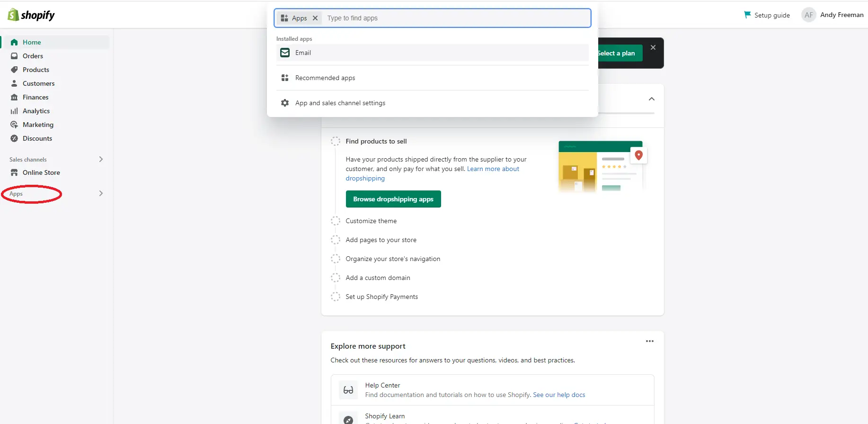Open Customers in sidebar
This screenshot has height=424, width=868.
(39, 83)
